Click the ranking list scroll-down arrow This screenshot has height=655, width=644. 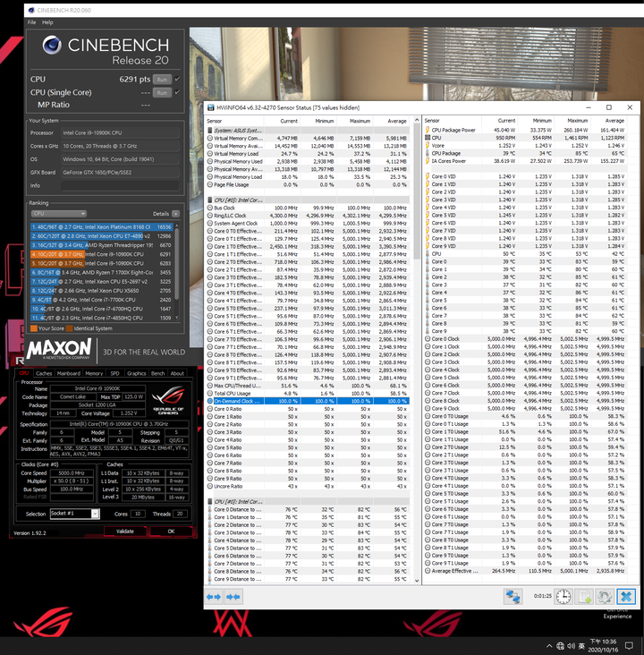(177, 318)
